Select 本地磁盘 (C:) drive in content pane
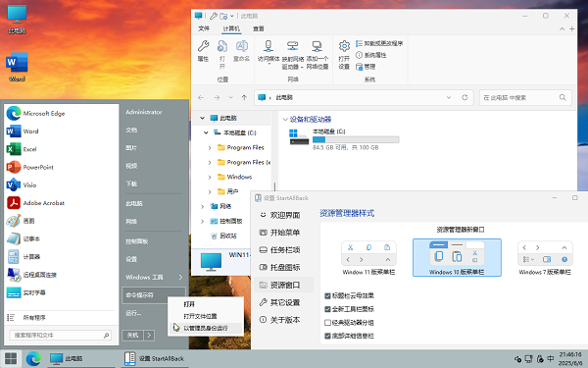 coord(344,139)
